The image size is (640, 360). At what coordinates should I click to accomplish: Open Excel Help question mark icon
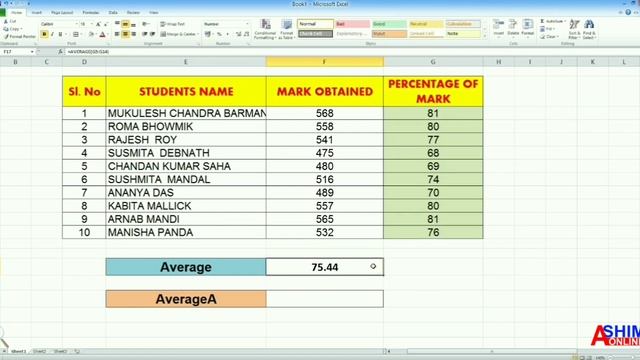628,12
